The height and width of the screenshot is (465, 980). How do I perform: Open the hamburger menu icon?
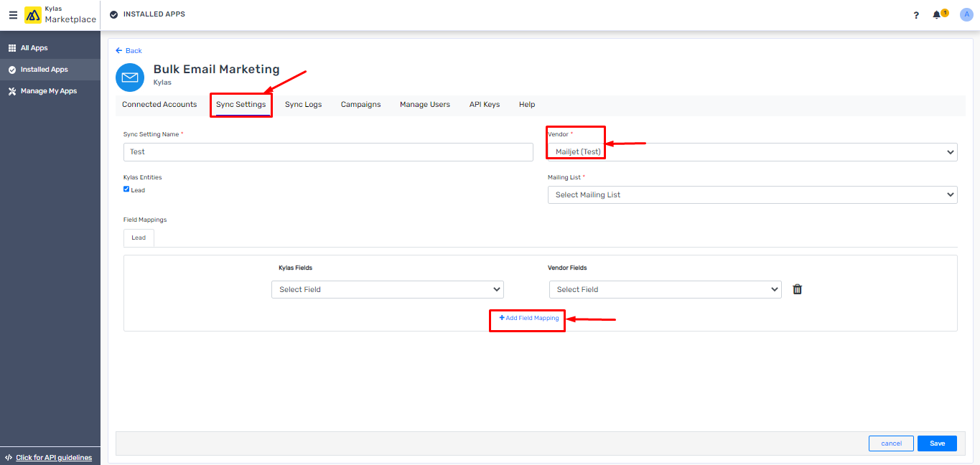[13, 15]
